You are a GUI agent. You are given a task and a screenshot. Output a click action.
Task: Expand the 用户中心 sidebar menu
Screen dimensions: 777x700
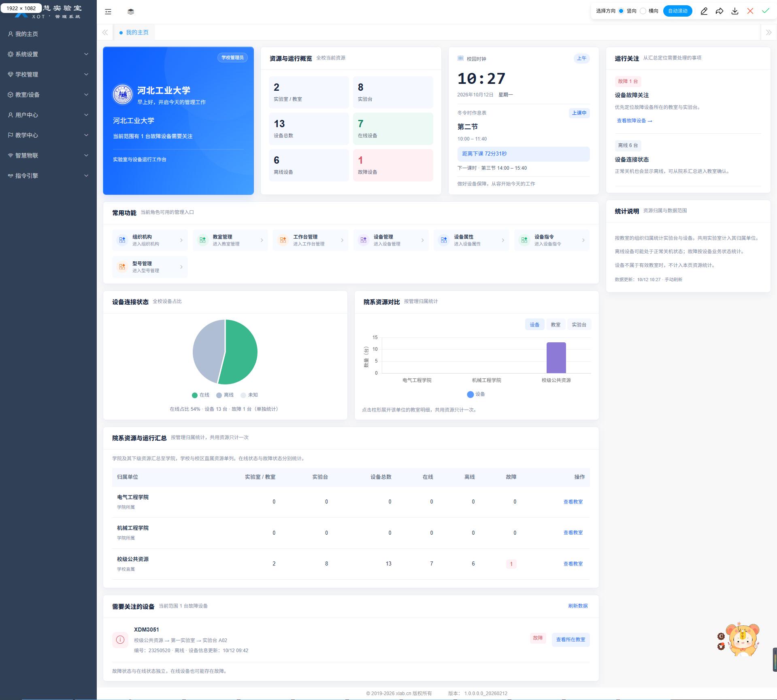tap(48, 115)
